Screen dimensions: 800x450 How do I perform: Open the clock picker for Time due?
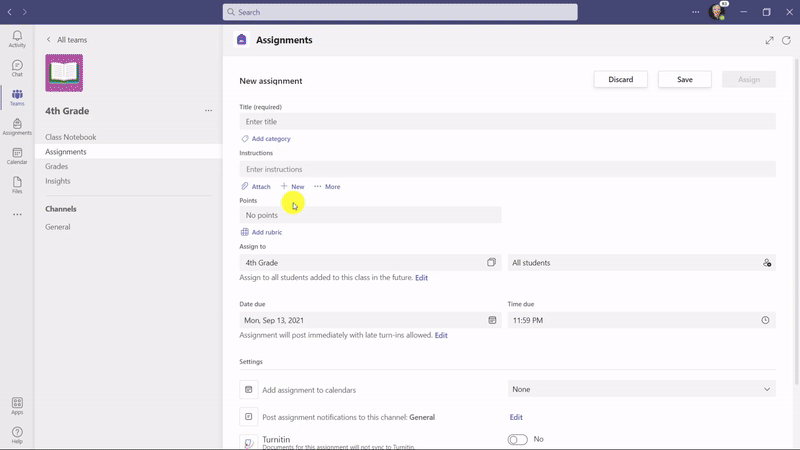pyautogui.click(x=765, y=320)
